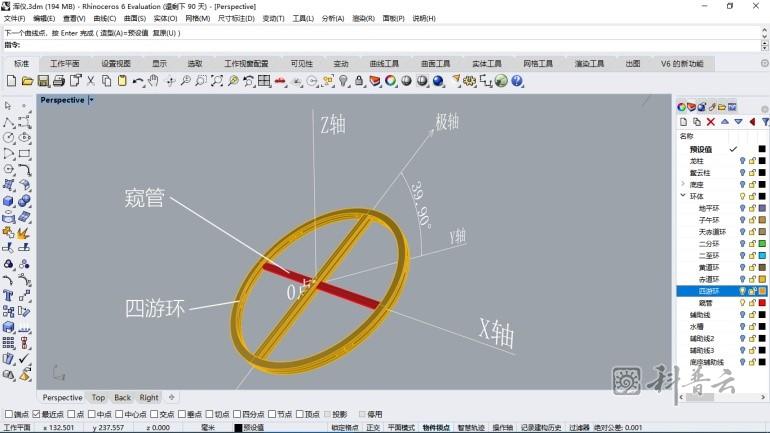Toggle visibility bulb of 环体 layer
This screenshot has height=433, width=770.
point(742,196)
